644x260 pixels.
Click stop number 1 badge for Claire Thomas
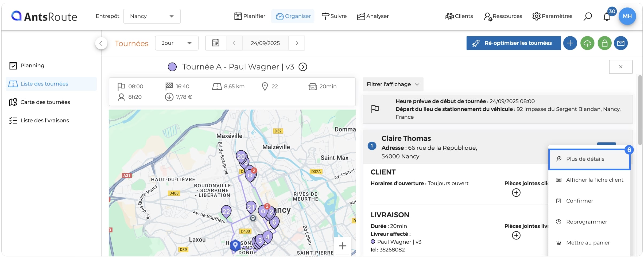372,146
